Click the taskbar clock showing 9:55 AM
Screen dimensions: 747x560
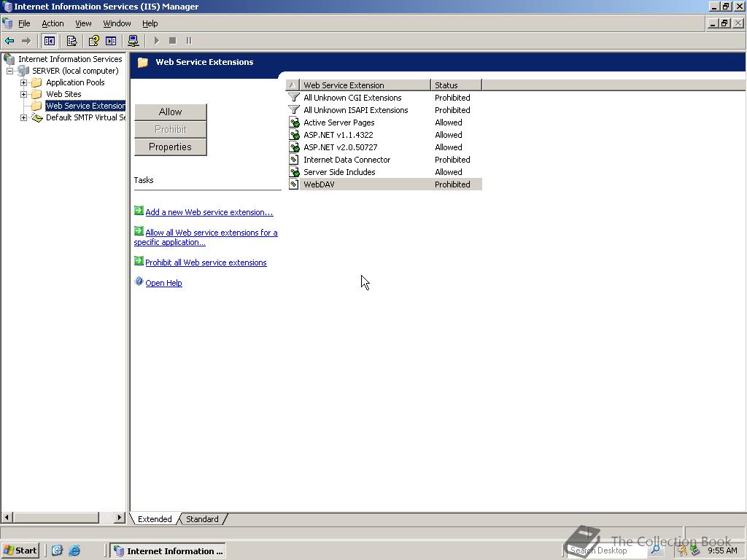pyautogui.click(x=722, y=551)
